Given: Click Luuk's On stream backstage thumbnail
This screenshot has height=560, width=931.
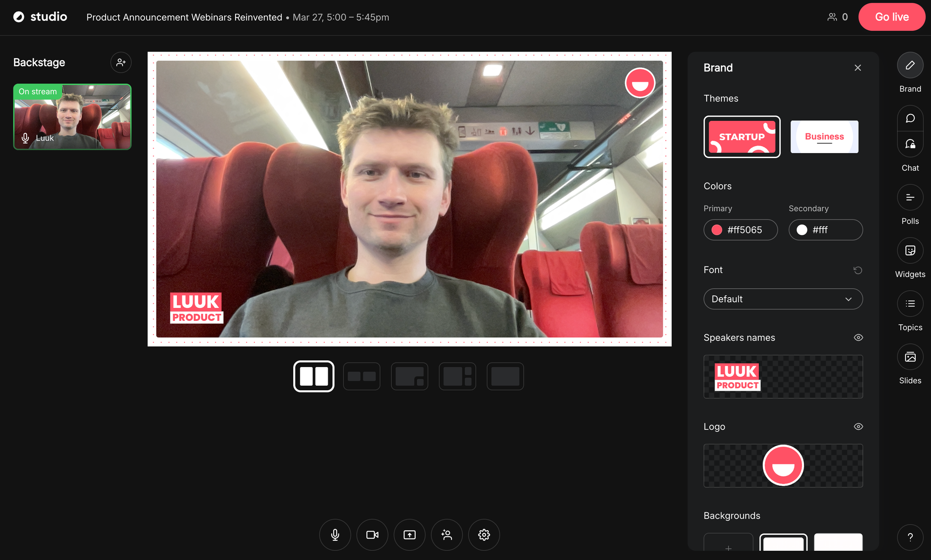Looking at the screenshot, I should (72, 117).
